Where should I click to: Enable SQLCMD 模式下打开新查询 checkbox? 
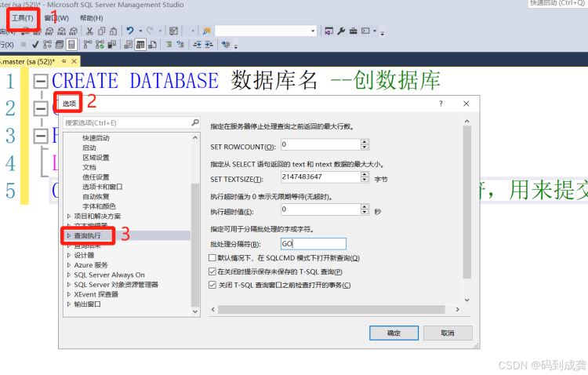point(212,258)
